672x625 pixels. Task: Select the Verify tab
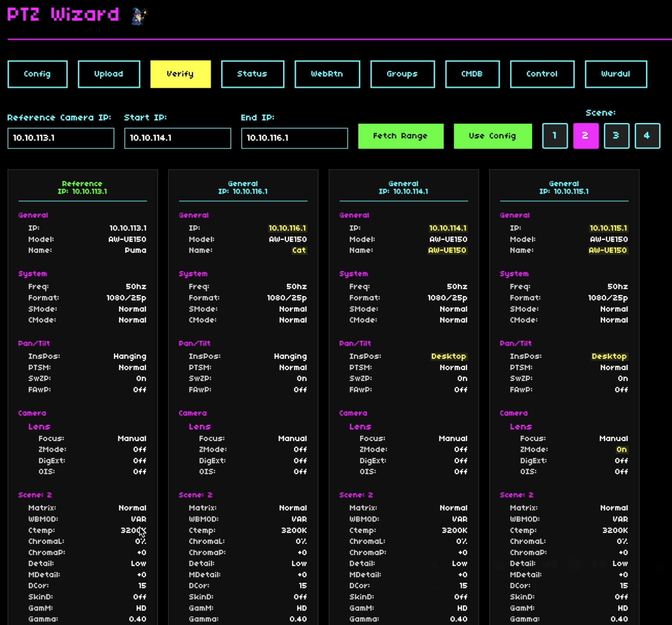(181, 74)
